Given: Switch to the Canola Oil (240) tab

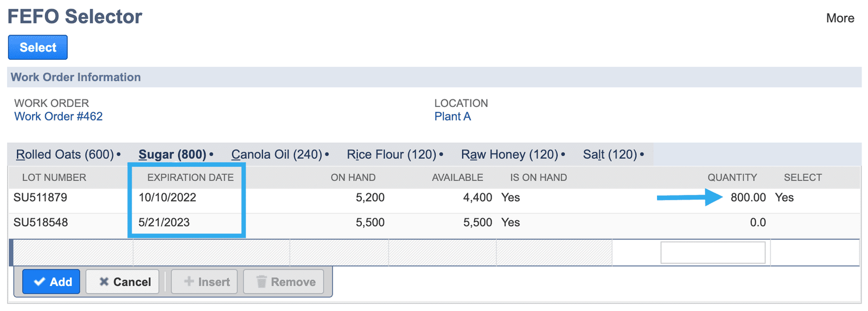Looking at the screenshot, I should (x=277, y=155).
